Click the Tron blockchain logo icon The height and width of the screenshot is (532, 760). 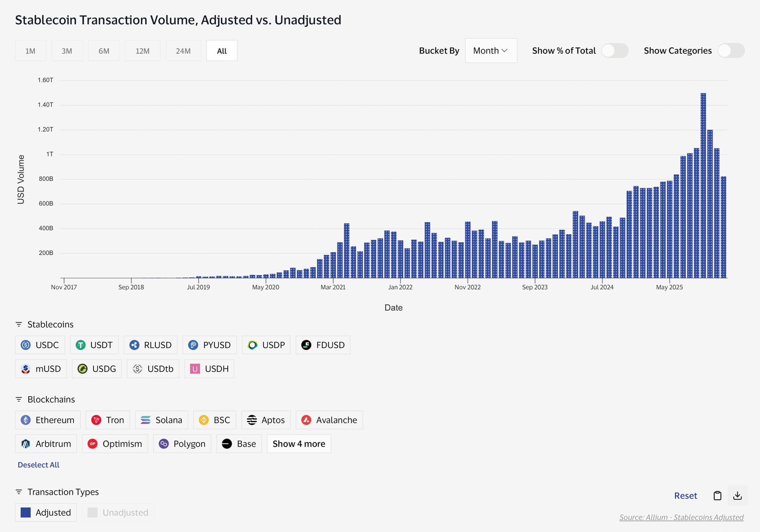[96, 420]
